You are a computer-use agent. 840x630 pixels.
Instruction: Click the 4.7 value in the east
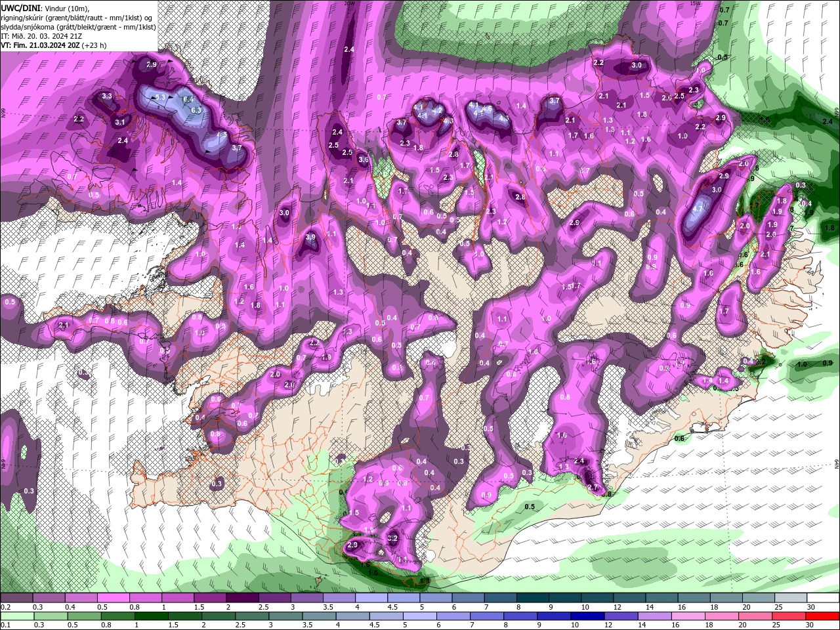(698, 209)
